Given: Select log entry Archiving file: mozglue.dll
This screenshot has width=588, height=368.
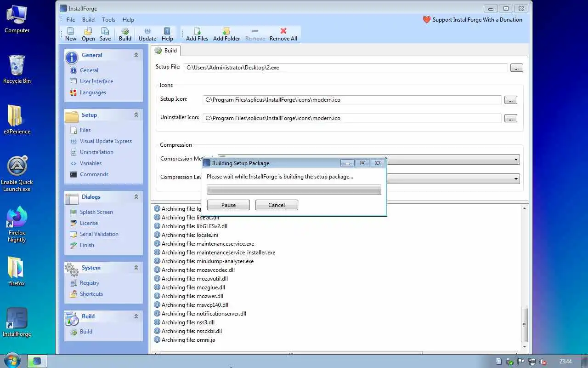Looking at the screenshot, I should [190, 287].
